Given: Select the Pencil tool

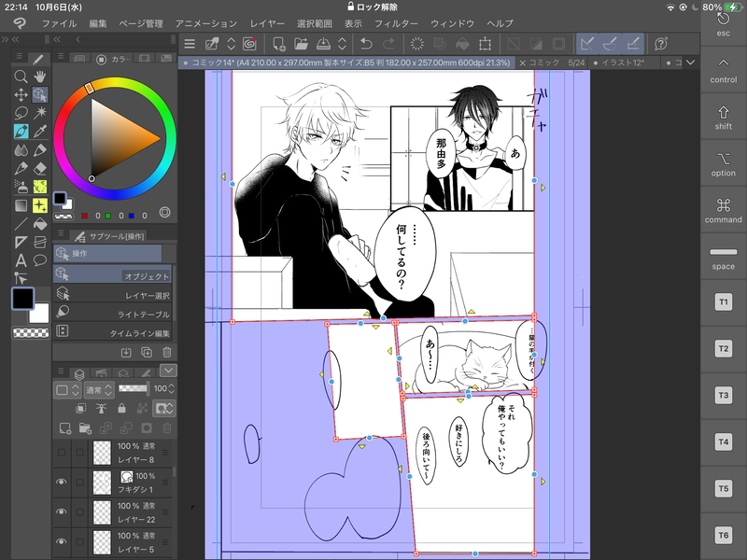Looking at the screenshot, I should pyautogui.click(x=40, y=150).
